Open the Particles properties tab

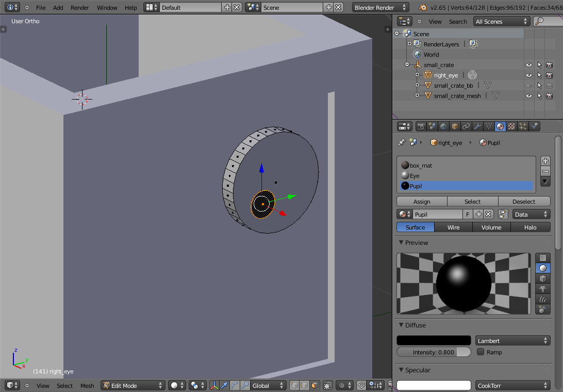[523, 126]
